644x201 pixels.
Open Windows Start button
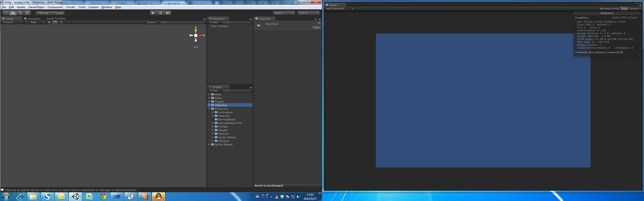point(6,197)
